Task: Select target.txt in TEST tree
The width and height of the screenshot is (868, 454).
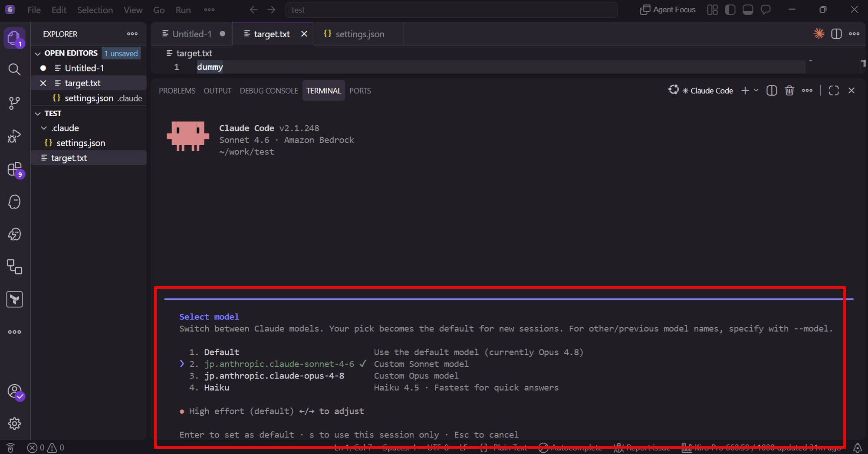Action: pyautogui.click(x=89, y=158)
